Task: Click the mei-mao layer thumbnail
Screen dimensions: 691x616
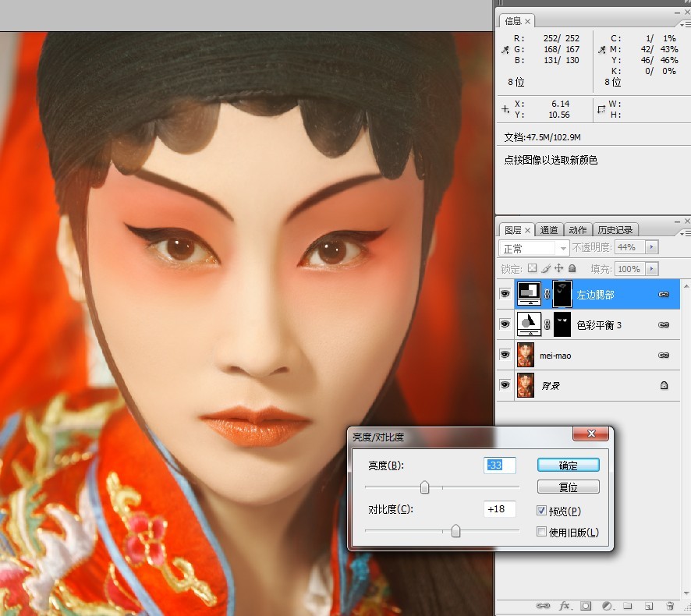Action: pos(526,355)
